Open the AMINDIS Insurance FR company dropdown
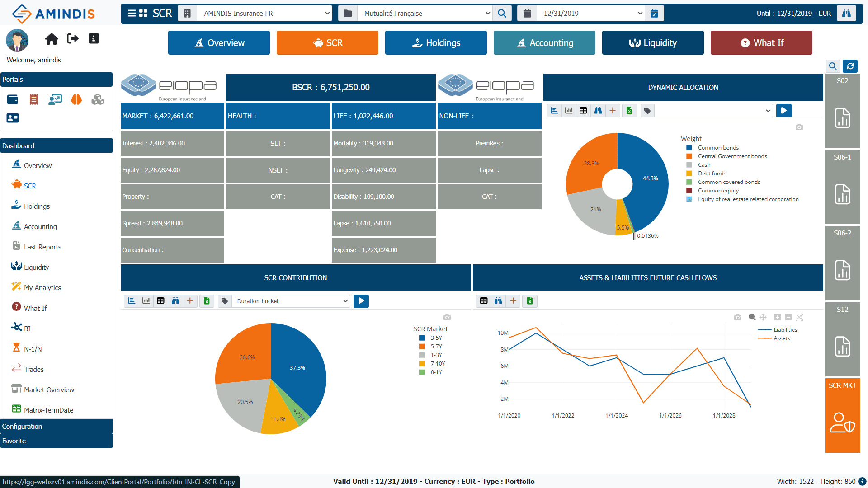Screen dimensions: 868x488 [x=264, y=14]
